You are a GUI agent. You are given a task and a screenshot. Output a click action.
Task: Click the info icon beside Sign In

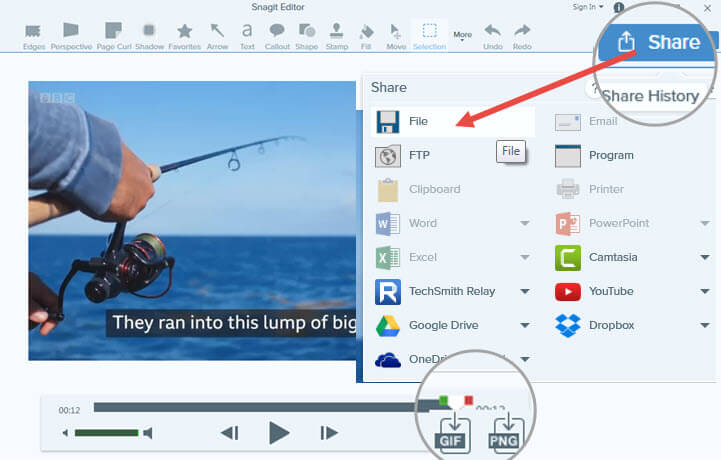(x=619, y=7)
